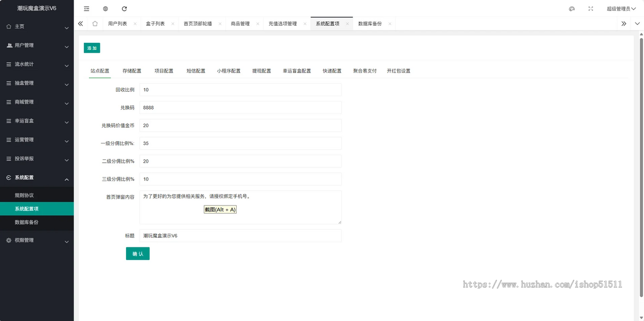Select the 幸运盲盒配置 config tab
644x321 pixels.
click(297, 71)
